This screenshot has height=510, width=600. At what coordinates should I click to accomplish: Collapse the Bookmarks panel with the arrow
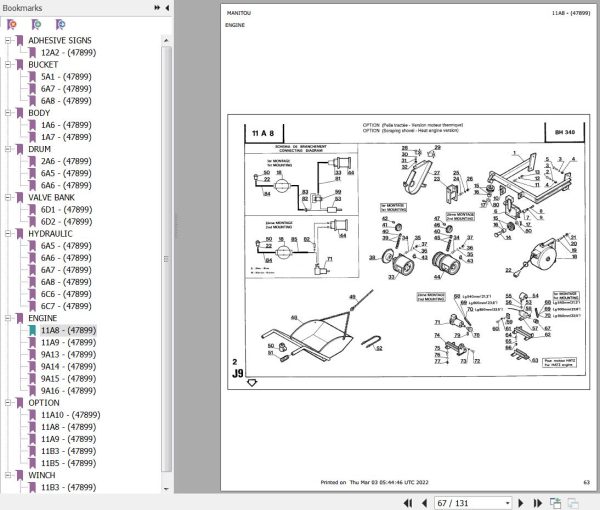coord(167,8)
